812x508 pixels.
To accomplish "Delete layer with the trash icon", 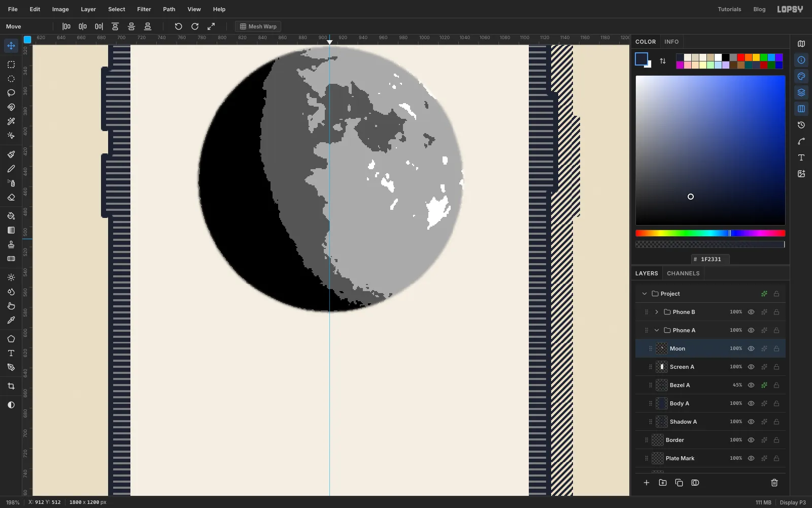I will (x=774, y=483).
